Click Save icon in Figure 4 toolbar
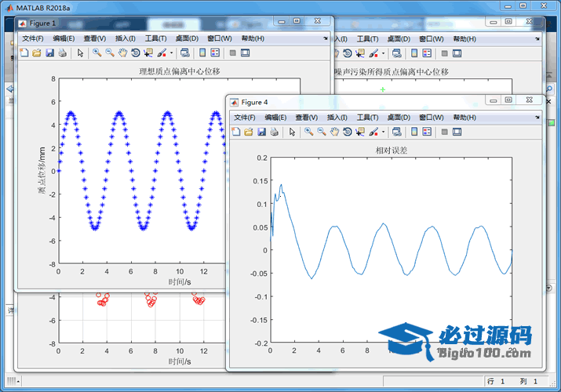 (x=261, y=132)
